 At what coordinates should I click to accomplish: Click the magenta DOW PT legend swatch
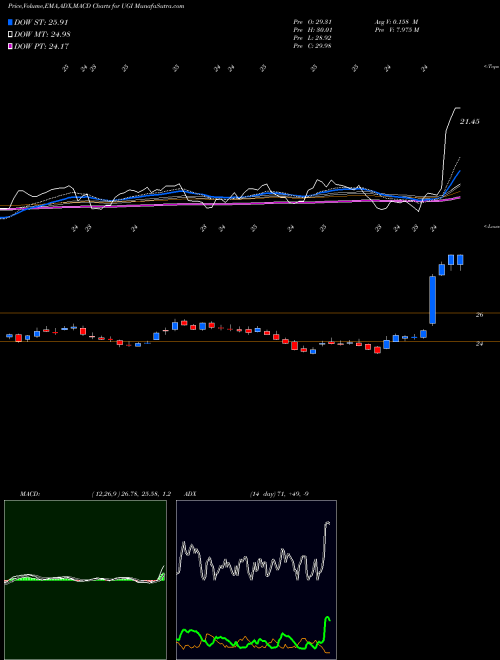[11, 46]
